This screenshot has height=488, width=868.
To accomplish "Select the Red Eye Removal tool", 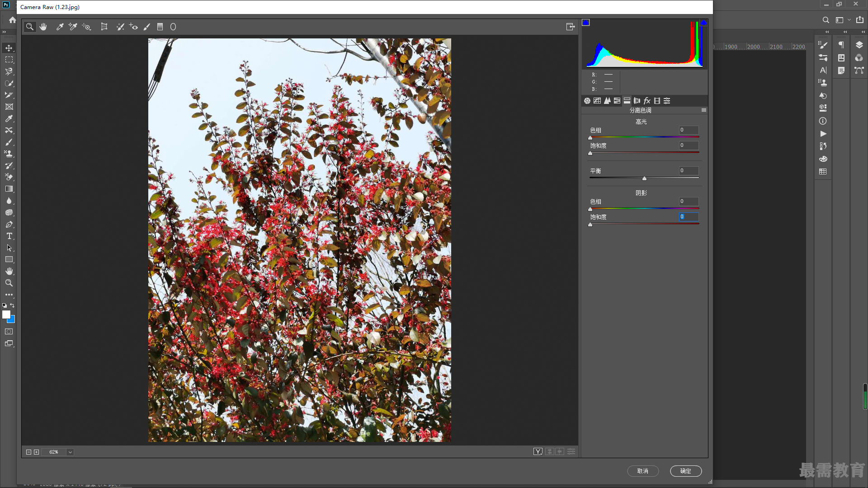I will point(133,27).
